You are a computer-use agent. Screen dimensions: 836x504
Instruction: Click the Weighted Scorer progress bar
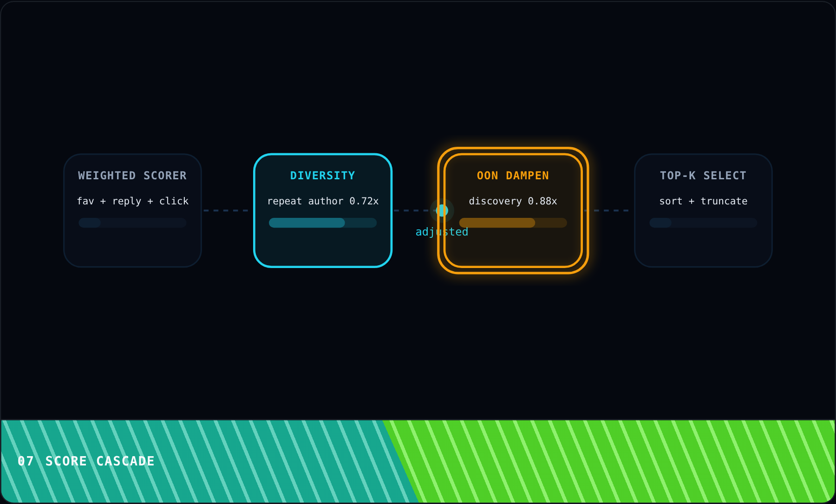[x=132, y=223]
